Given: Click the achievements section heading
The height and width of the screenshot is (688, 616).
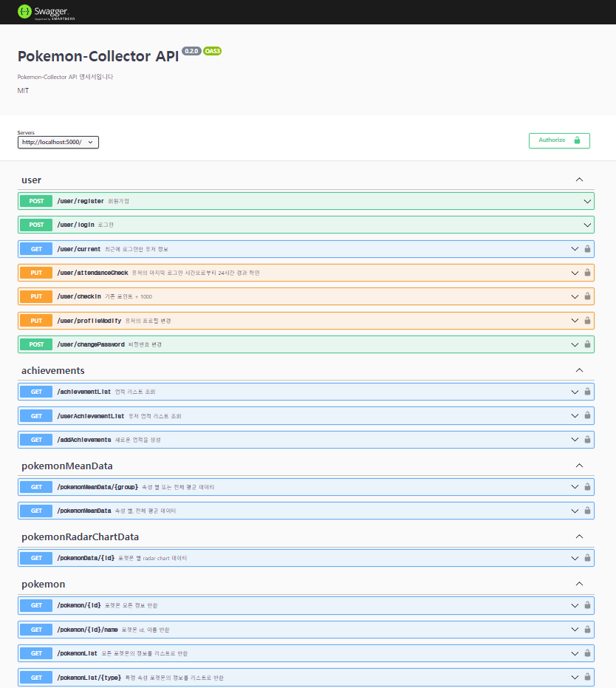Looking at the screenshot, I should pyautogui.click(x=53, y=370).
